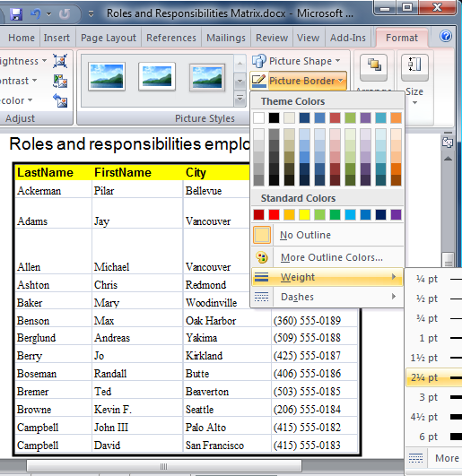Undo the last action
The height and width of the screenshot is (476, 462).
click(35, 13)
